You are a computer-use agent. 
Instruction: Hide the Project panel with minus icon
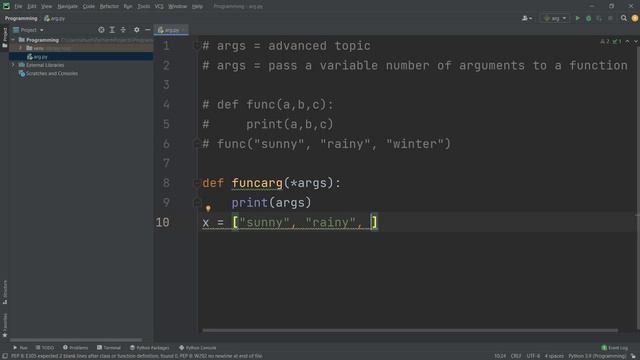148,30
